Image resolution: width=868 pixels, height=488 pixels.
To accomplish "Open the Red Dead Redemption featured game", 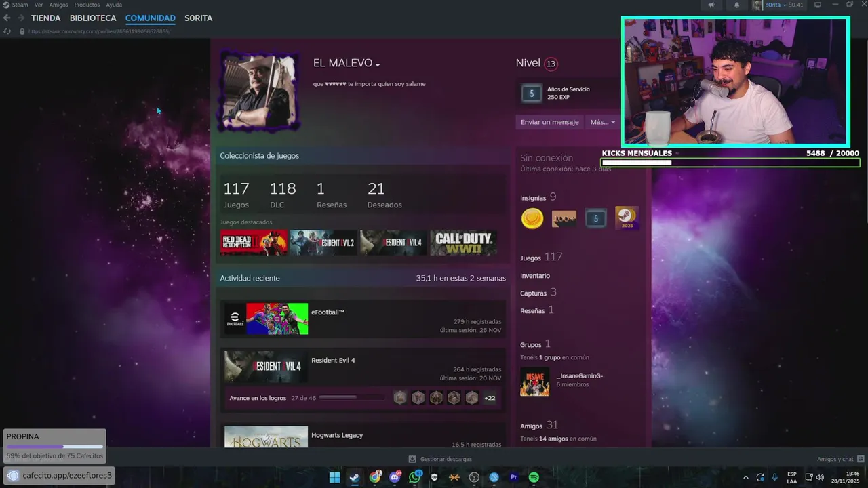I will 254,243.
